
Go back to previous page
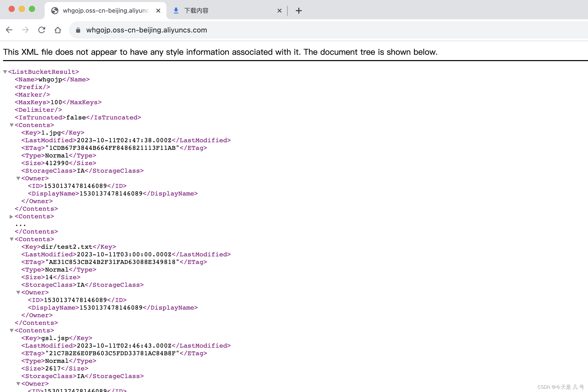[x=9, y=30]
